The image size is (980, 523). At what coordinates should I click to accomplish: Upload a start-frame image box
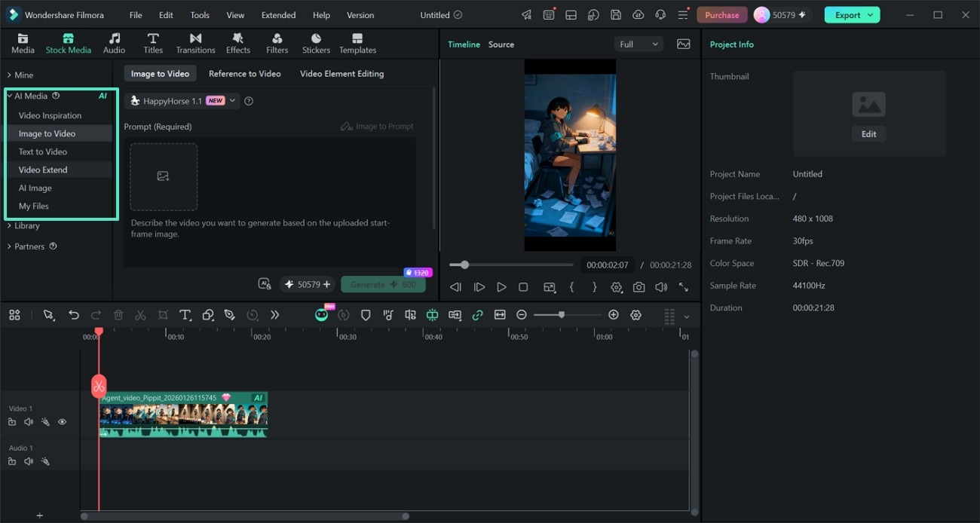(x=164, y=176)
